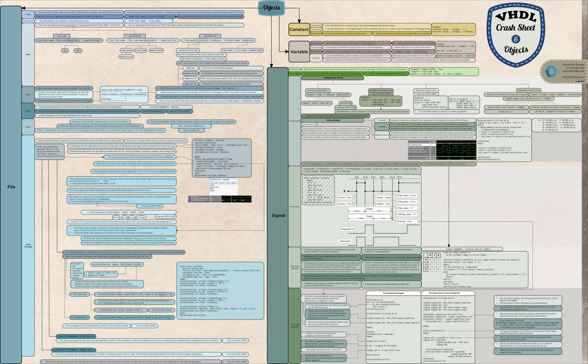Click the 'Open' section label
This screenshot has width=588, height=364.
click(x=28, y=54)
